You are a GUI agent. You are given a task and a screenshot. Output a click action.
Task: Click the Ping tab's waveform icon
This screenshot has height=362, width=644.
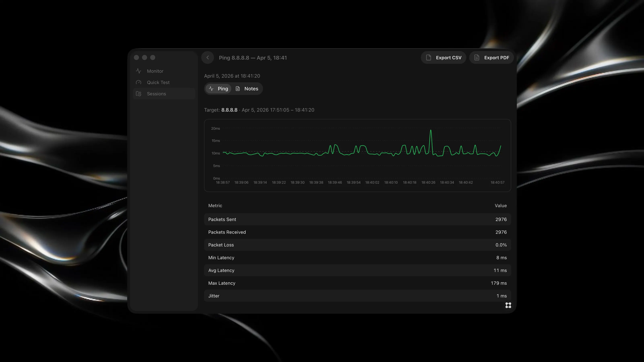tap(211, 89)
